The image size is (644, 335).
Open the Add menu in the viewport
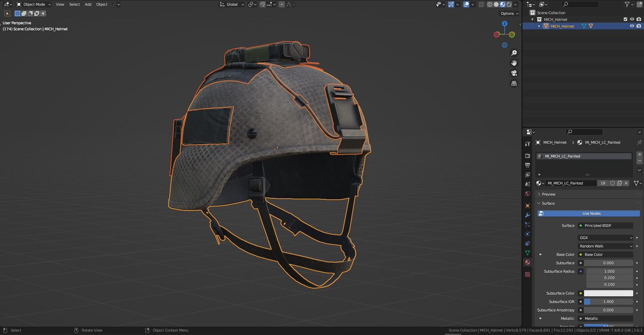pos(88,4)
